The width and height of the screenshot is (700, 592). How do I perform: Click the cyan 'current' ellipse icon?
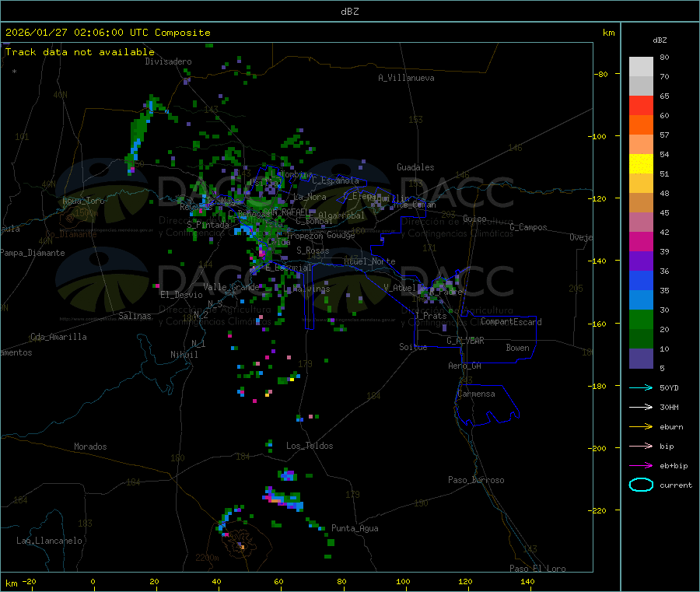pos(641,485)
